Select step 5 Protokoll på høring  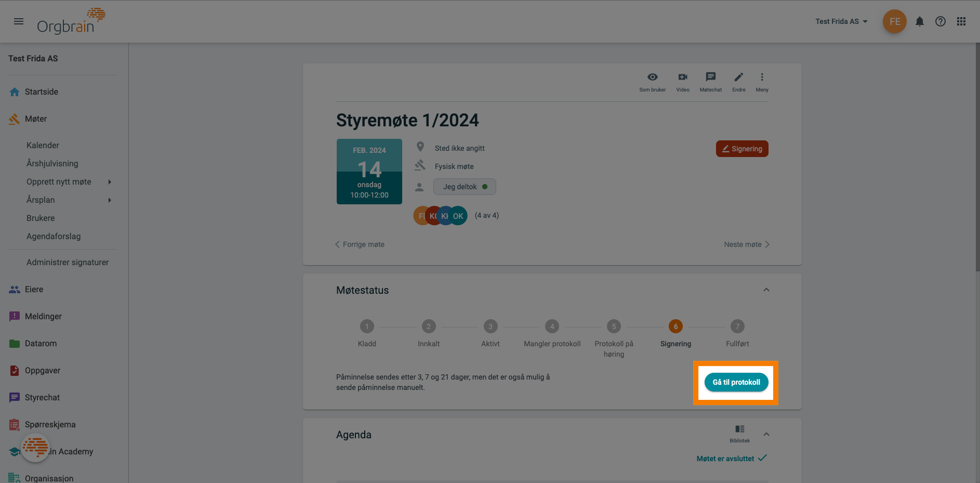tap(614, 327)
